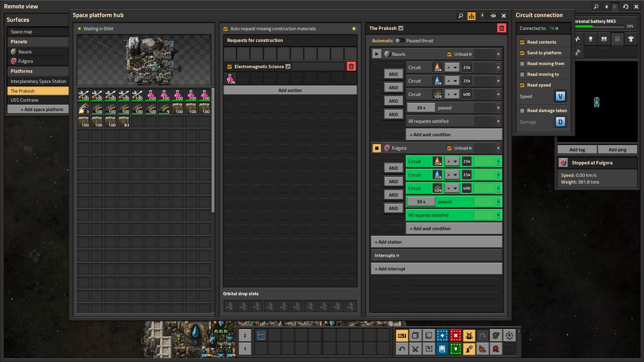Select the Copy tool in the shortcut bar
This screenshot has height=362, width=644.
point(415,335)
